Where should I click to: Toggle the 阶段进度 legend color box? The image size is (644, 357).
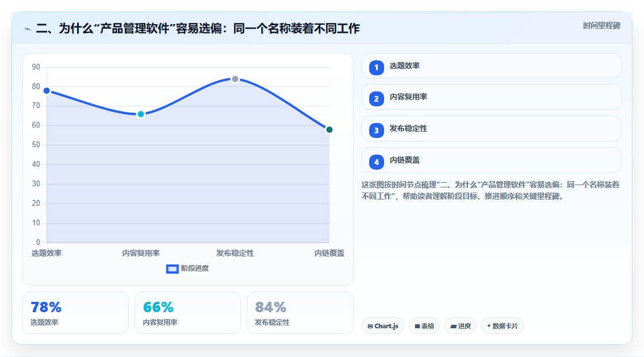tap(172, 268)
